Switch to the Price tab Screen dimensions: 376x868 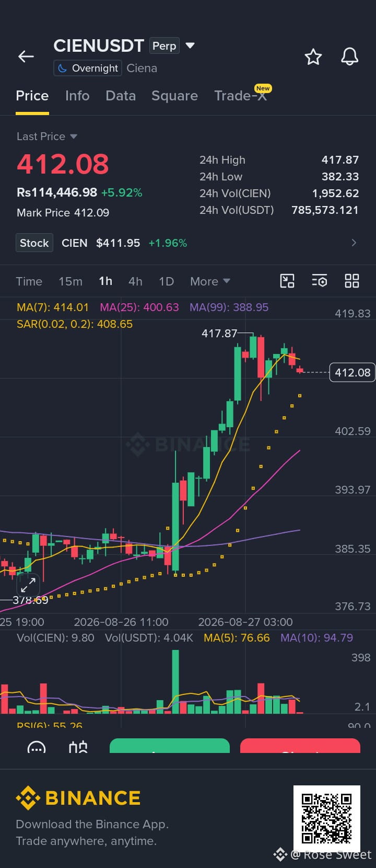32,96
